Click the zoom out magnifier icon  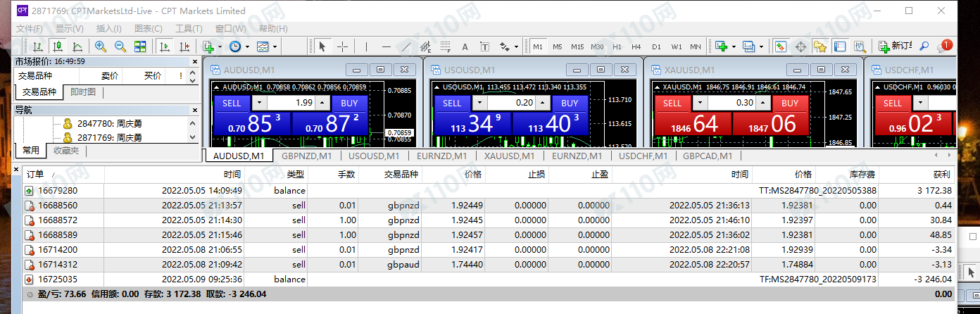coord(120,46)
